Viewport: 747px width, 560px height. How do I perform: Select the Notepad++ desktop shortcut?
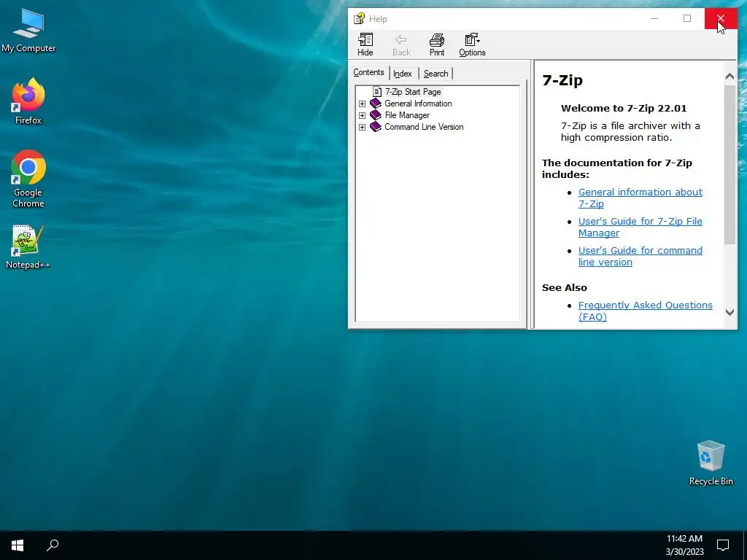pyautogui.click(x=28, y=246)
